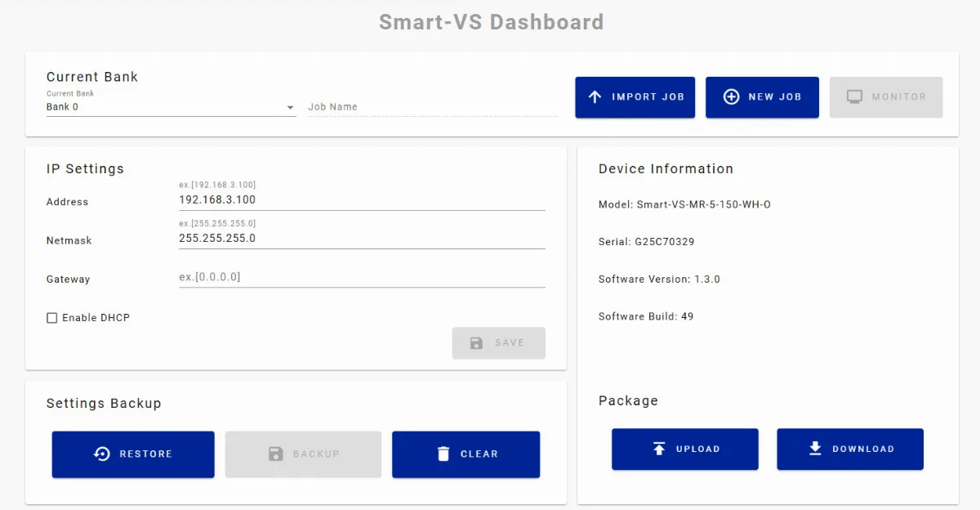Click the restore arrow icon on Restore button
The width and height of the screenshot is (980, 510).
tap(101, 454)
